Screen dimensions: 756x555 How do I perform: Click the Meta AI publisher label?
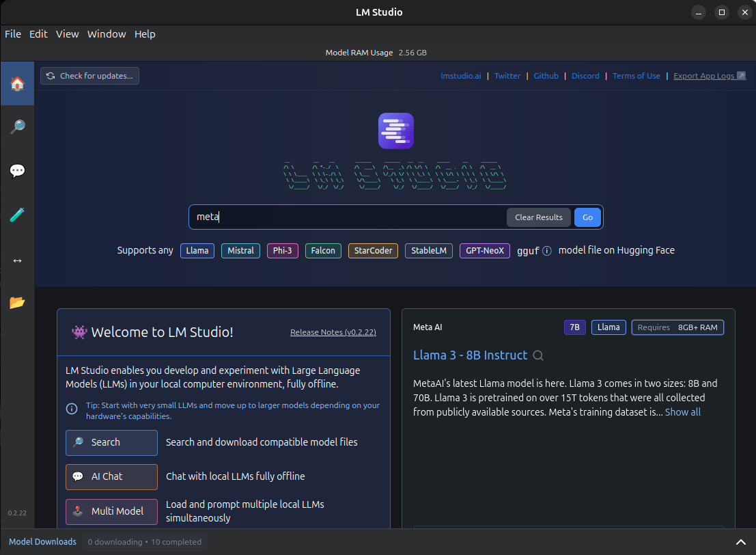pyautogui.click(x=428, y=327)
